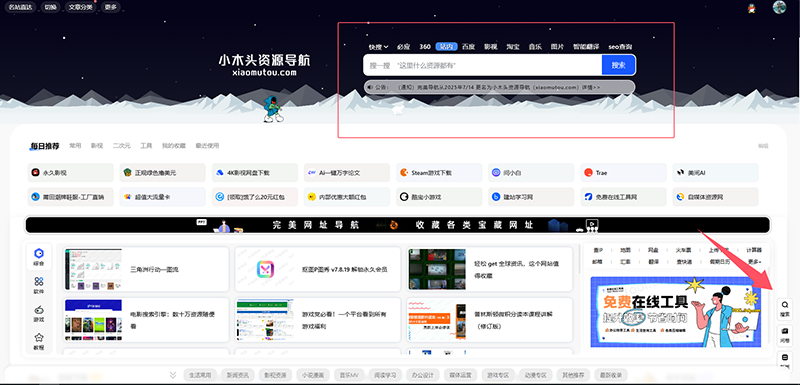Screen dimensions: 800x385
Task: Switch to the 二次元 tab
Action: point(121,146)
